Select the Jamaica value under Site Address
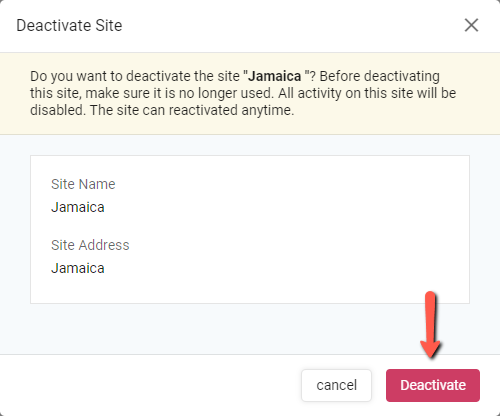Viewport: 500px width, 416px height. coord(78,268)
